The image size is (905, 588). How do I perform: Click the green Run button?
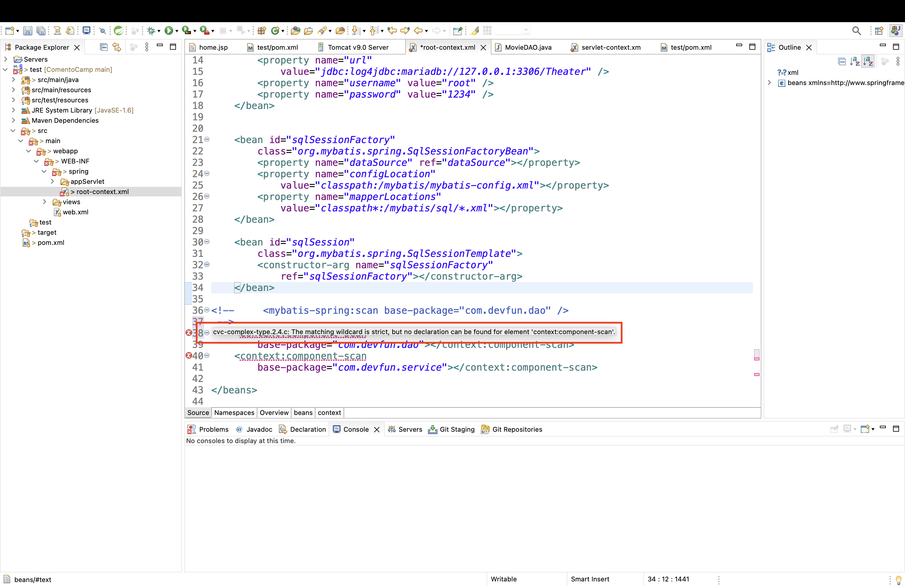tap(168, 31)
